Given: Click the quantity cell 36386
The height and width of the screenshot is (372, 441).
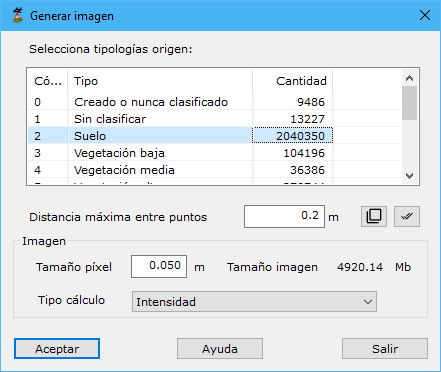Looking at the screenshot, I should tap(293, 170).
